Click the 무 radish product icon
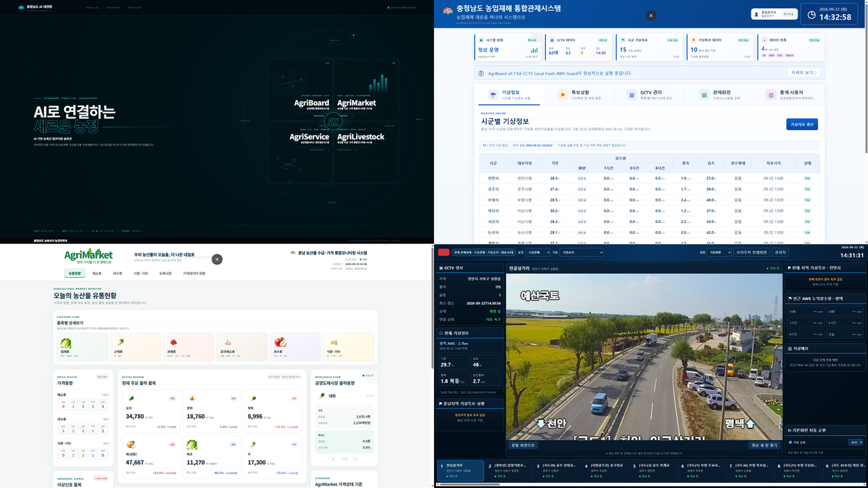 (252, 445)
